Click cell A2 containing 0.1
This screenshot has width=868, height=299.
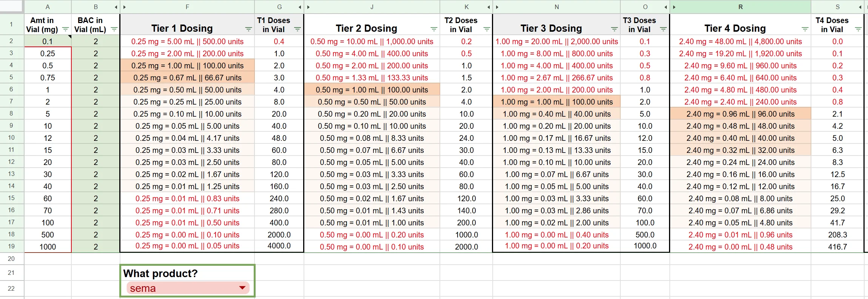48,41
